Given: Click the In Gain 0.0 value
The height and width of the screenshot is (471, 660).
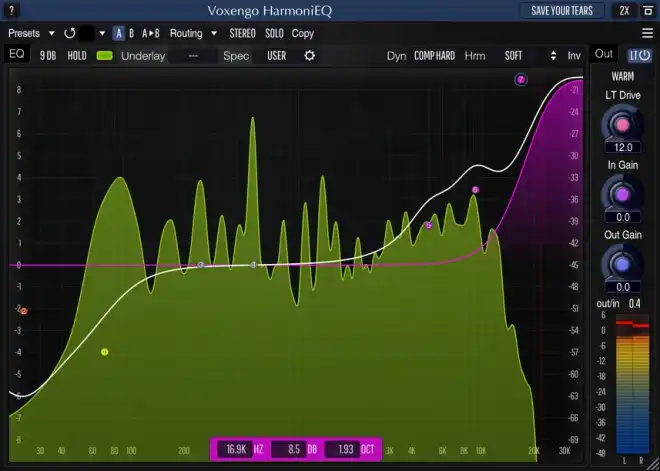Looking at the screenshot, I should (x=623, y=217).
